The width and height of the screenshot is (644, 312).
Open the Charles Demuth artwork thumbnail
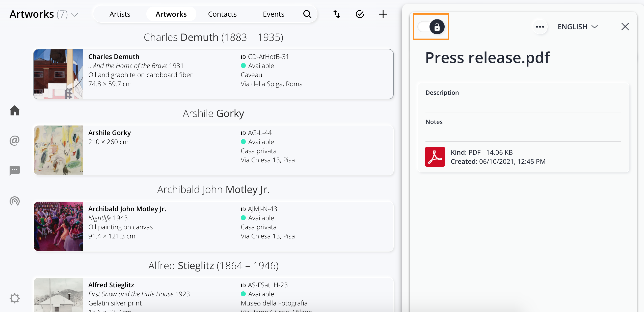pyautogui.click(x=59, y=74)
